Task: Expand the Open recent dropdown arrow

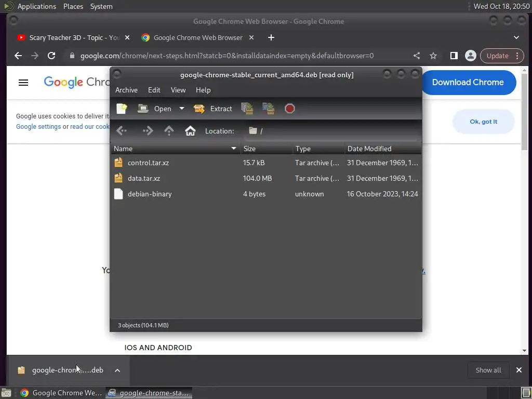Action: pyautogui.click(x=182, y=109)
